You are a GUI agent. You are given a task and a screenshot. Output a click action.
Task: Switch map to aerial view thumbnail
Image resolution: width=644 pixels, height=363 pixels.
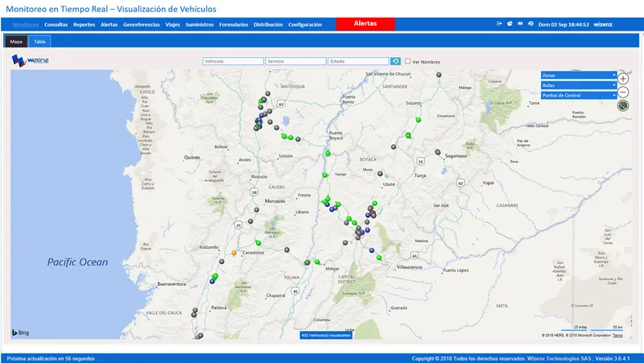click(623, 105)
